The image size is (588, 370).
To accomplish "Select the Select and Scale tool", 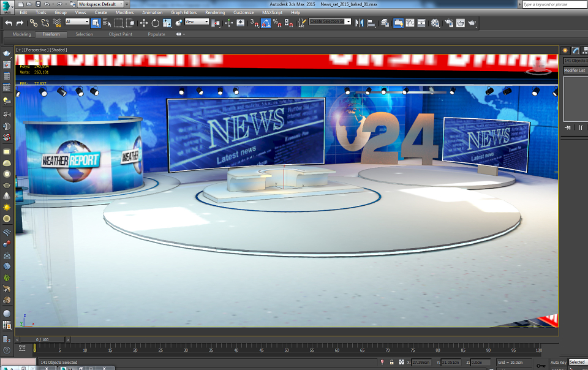I will [167, 23].
